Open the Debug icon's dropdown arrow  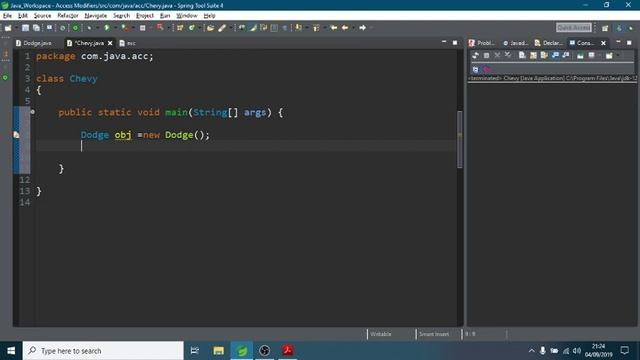pyautogui.click(x=98, y=28)
